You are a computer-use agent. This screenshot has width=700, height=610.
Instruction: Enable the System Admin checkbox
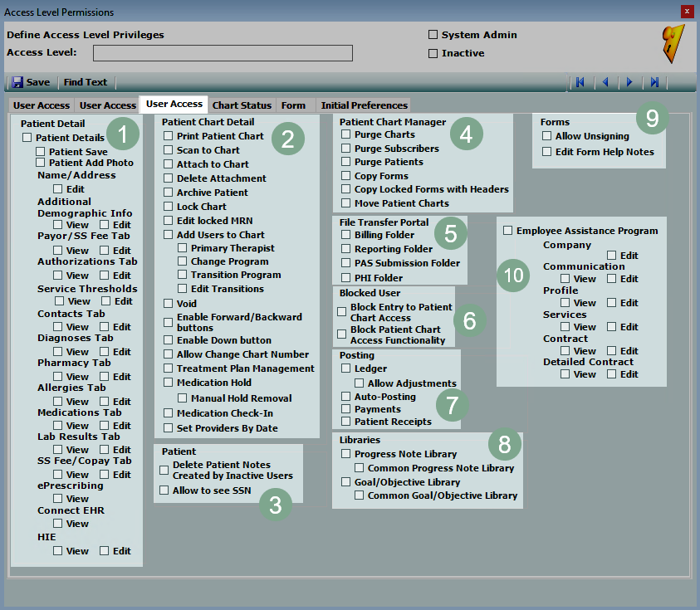click(x=433, y=35)
